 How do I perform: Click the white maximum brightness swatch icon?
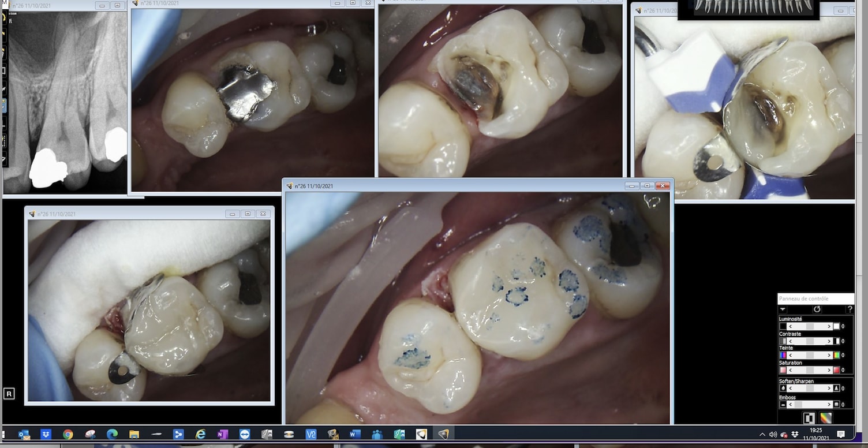(836, 327)
